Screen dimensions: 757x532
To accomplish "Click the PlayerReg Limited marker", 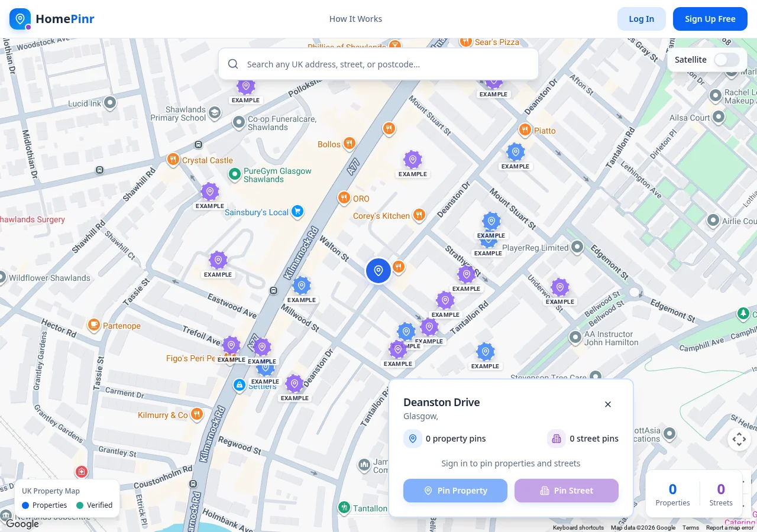I will pos(577,247).
